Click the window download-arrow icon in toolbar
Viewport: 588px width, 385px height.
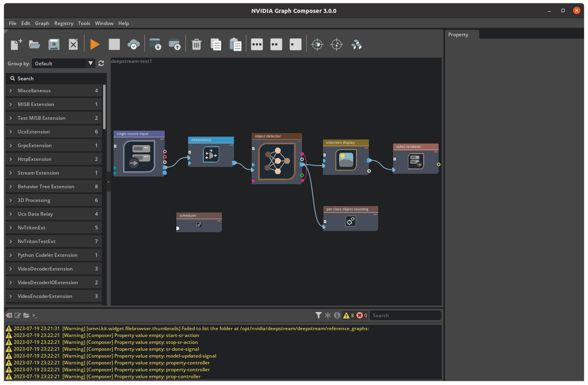(x=155, y=44)
